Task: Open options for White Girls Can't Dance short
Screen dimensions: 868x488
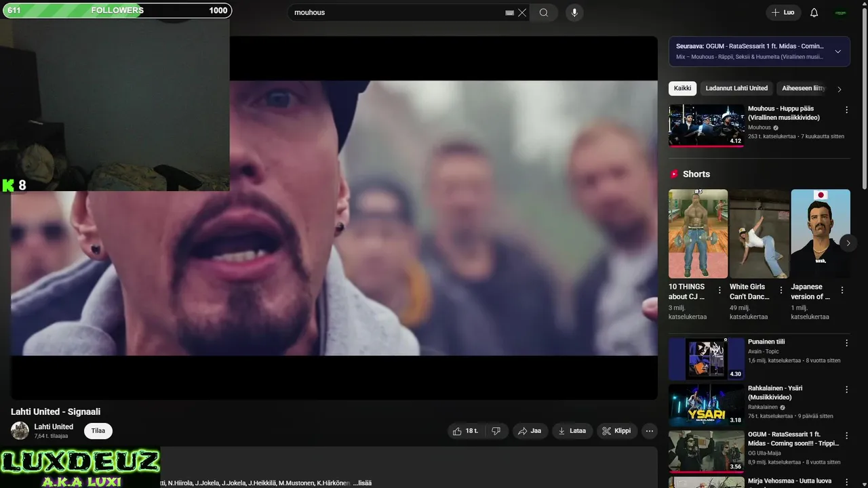Action: 781,290
